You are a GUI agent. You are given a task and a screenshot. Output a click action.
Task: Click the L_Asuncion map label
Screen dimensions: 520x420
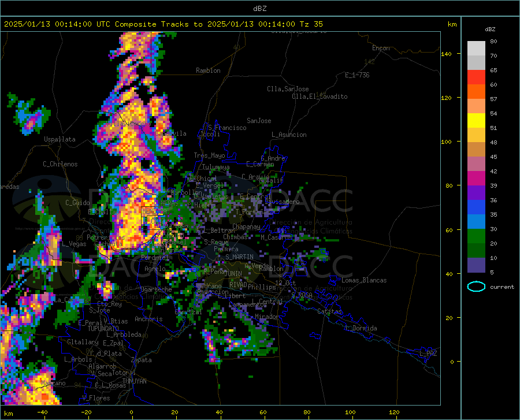(289, 135)
